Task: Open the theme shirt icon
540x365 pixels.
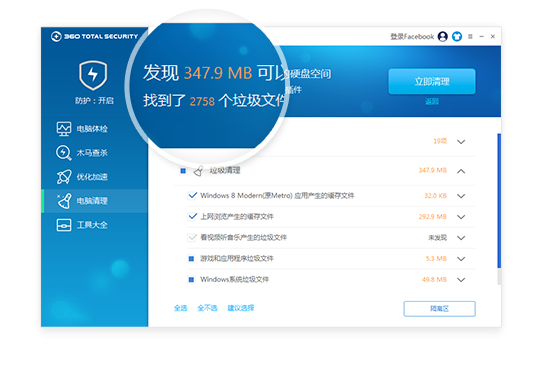Action: click(457, 36)
